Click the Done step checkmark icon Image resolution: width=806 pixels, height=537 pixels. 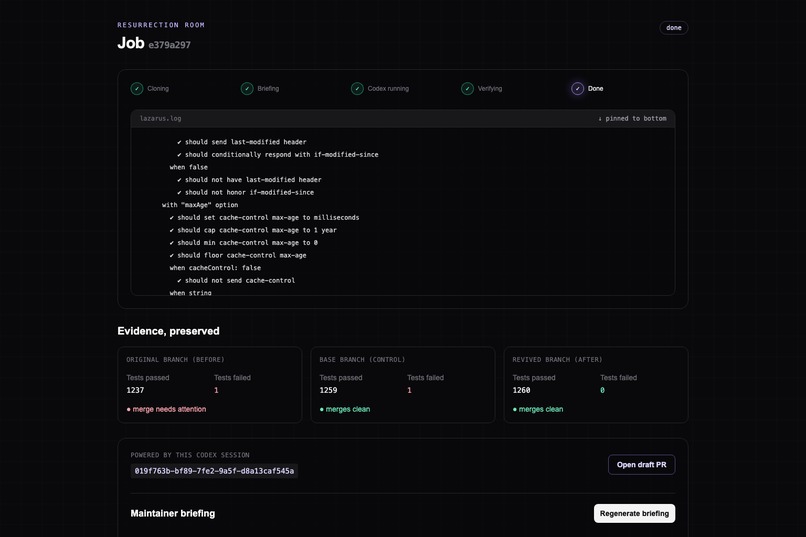577,88
